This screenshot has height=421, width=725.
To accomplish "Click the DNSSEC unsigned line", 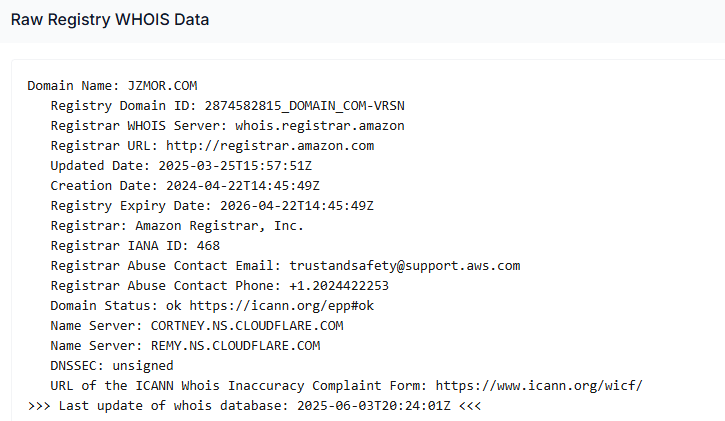I will (x=112, y=366).
